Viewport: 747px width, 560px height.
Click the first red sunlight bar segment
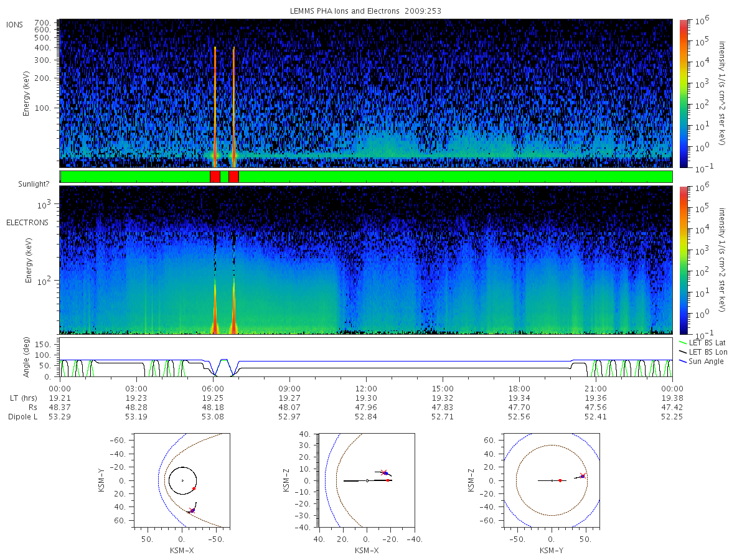(x=215, y=177)
